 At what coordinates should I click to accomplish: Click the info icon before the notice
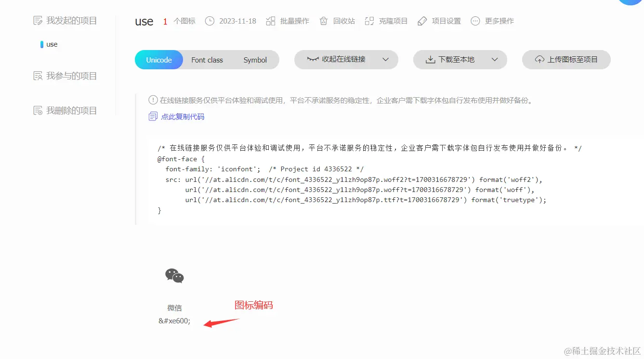click(x=153, y=100)
